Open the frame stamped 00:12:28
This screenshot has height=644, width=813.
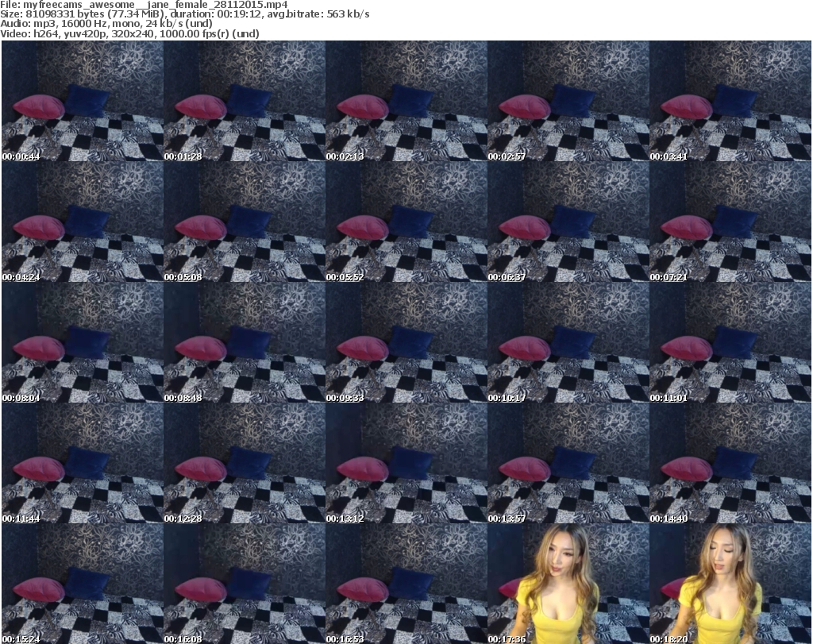[x=245, y=464]
